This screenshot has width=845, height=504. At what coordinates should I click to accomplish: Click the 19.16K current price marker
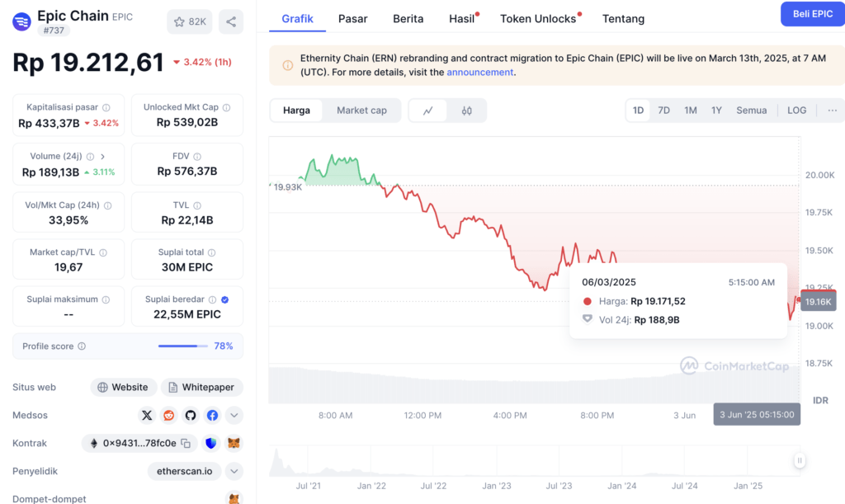818,302
